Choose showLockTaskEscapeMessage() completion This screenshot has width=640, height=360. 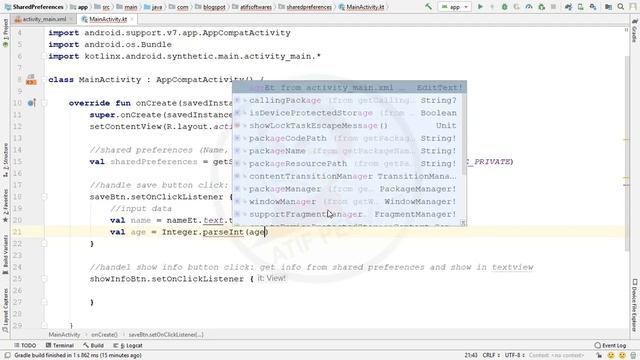click(348, 125)
